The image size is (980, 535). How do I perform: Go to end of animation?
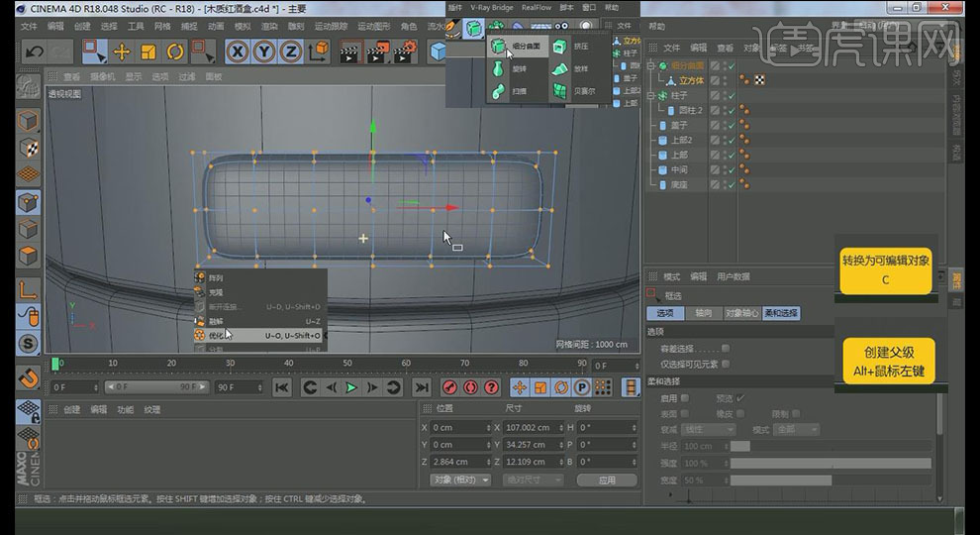[x=422, y=388]
